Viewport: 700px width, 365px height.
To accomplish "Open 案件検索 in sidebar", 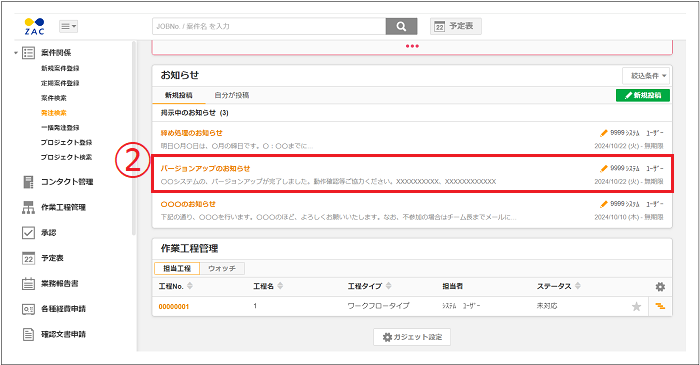I will [x=54, y=98].
